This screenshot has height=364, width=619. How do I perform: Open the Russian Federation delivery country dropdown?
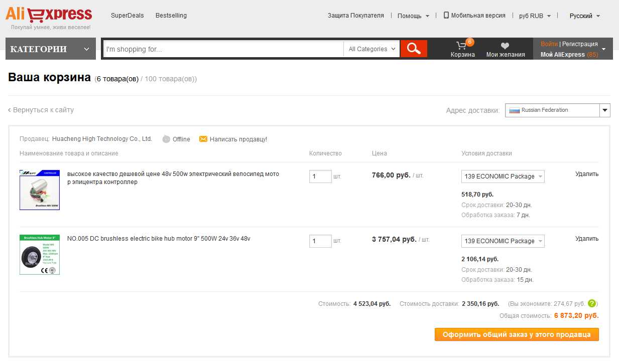(x=558, y=110)
